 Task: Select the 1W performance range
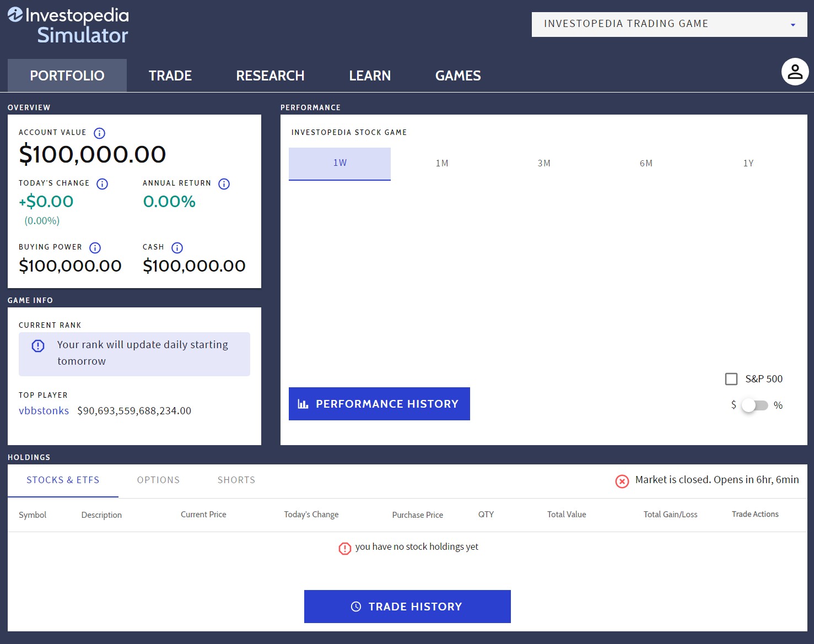pyautogui.click(x=340, y=164)
